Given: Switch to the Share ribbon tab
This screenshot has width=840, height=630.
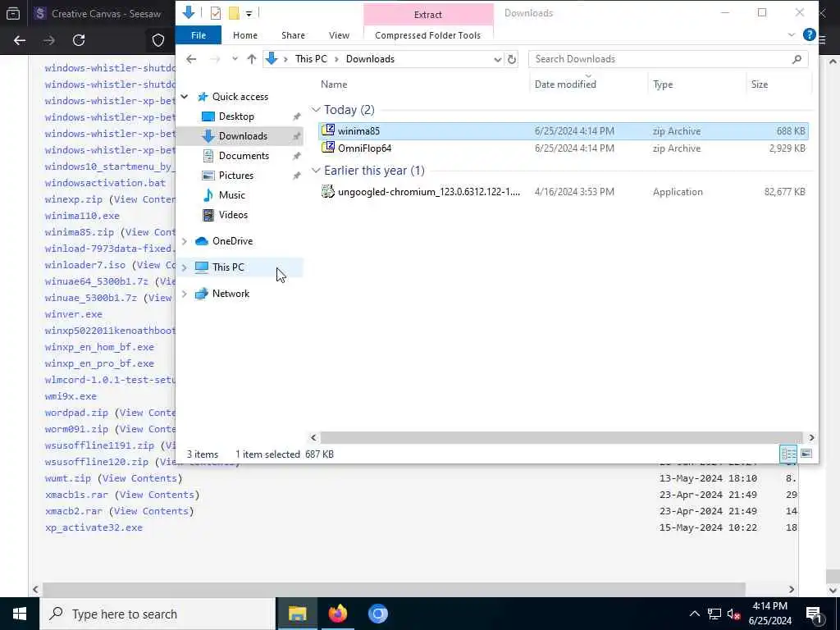Looking at the screenshot, I should point(293,35).
